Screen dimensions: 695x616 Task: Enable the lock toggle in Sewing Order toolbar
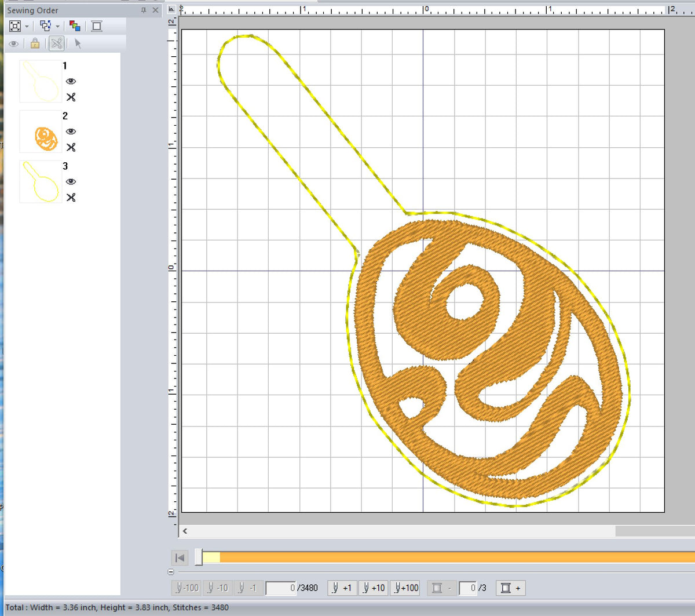(34, 43)
